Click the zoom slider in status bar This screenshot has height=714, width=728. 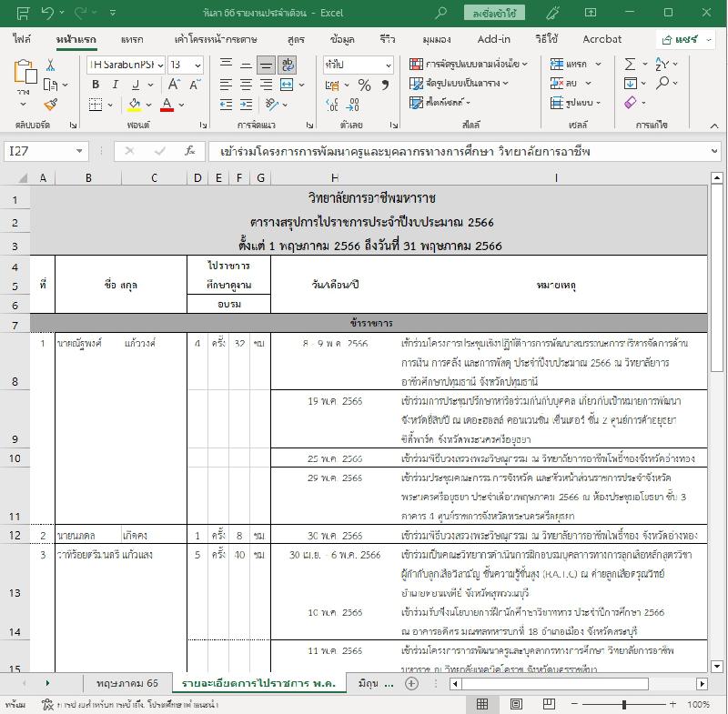pyautogui.click(x=624, y=705)
